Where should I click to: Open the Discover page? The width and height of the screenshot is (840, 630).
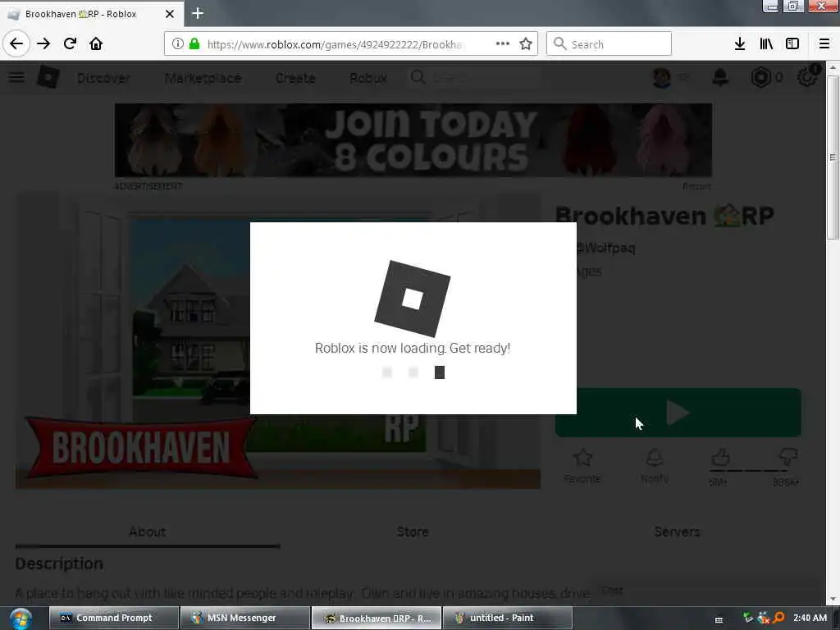click(x=103, y=78)
